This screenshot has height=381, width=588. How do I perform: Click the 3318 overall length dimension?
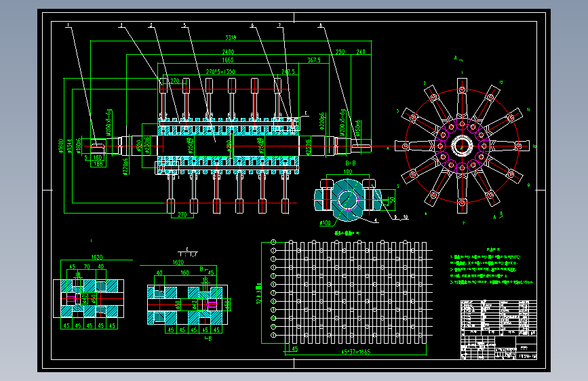click(x=231, y=37)
